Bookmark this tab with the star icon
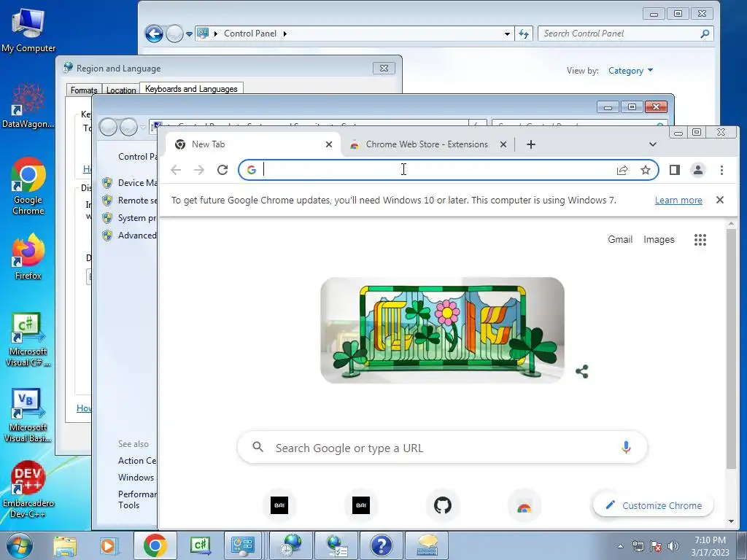This screenshot has width=747, height=560. pos(646,170)
